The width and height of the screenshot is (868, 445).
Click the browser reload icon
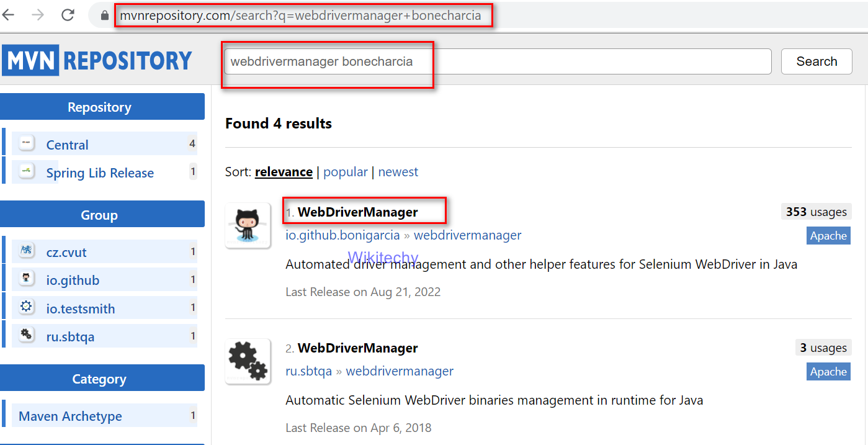coord(68,16)
